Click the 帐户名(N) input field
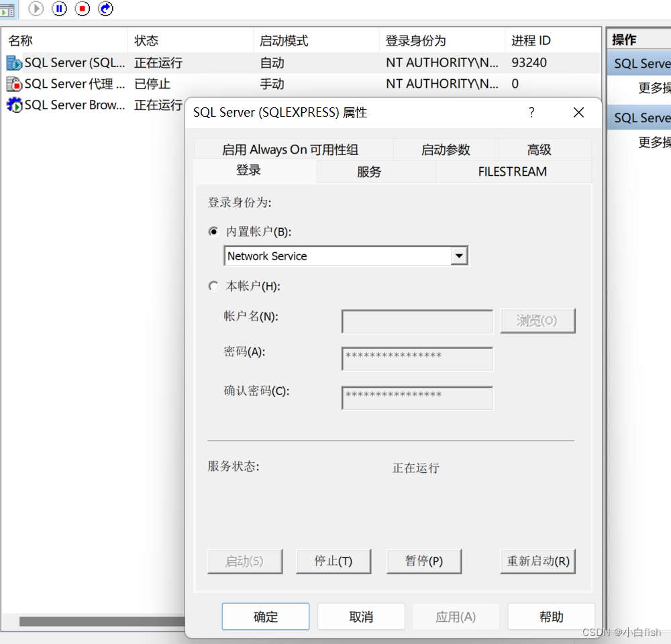 [x=417, y=321]
